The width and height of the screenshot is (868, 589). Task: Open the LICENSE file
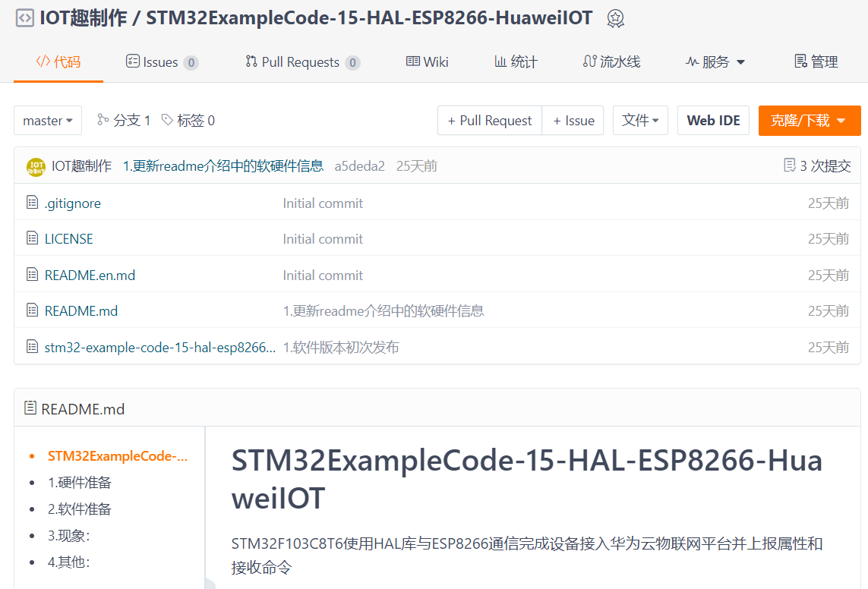pyautogui.click(x=68, y=239)
